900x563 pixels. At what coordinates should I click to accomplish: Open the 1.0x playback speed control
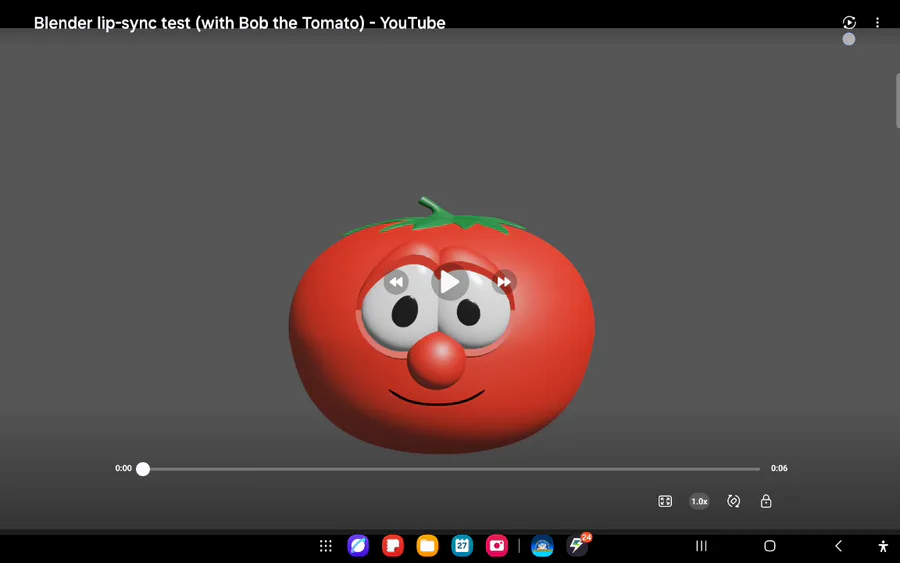[699, 501]
